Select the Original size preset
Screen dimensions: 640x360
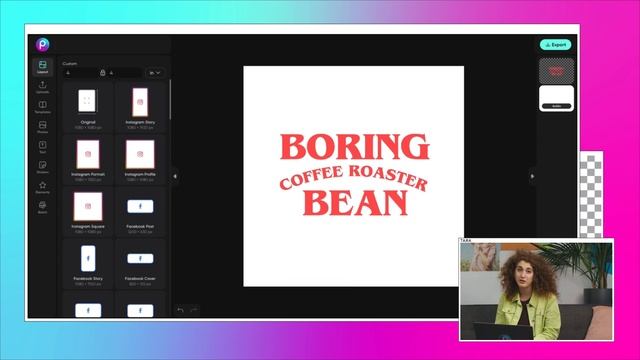[88, 107]
